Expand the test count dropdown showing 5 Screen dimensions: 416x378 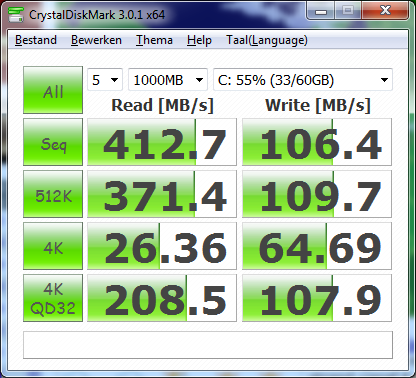(105, 80)
